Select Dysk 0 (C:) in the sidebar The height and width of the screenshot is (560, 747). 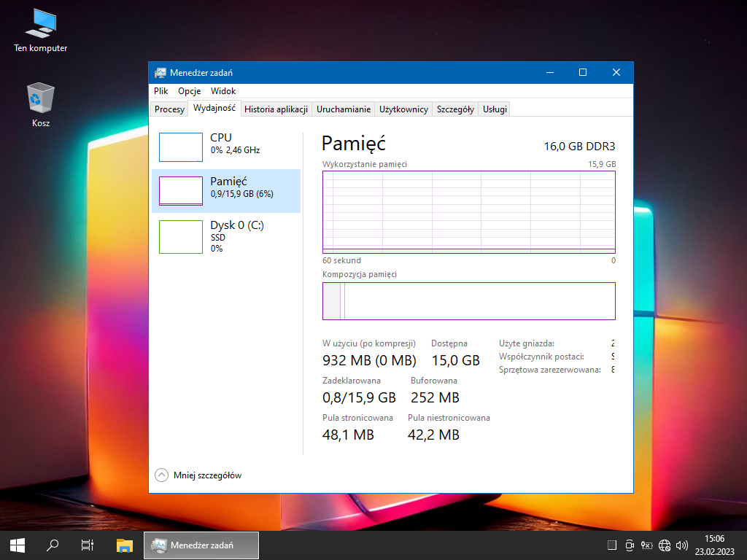[x=226, y=236]
